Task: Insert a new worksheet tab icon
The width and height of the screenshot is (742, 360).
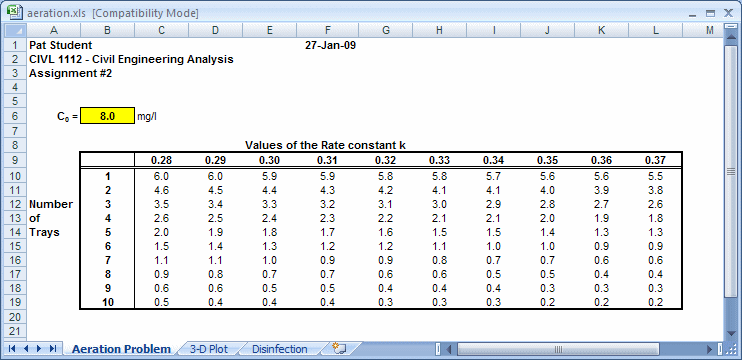Action: click(339, 349)
